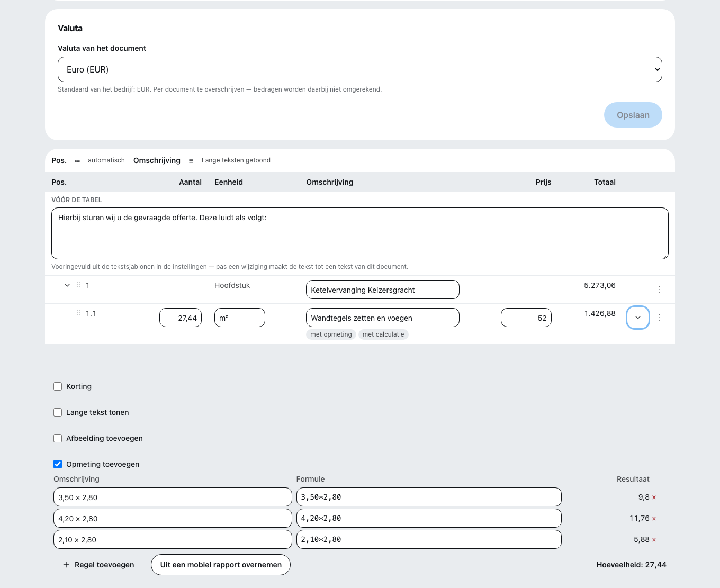Edit formula field 3,50*2,80
Screen dimensions: 720x588
coord(429,497)
